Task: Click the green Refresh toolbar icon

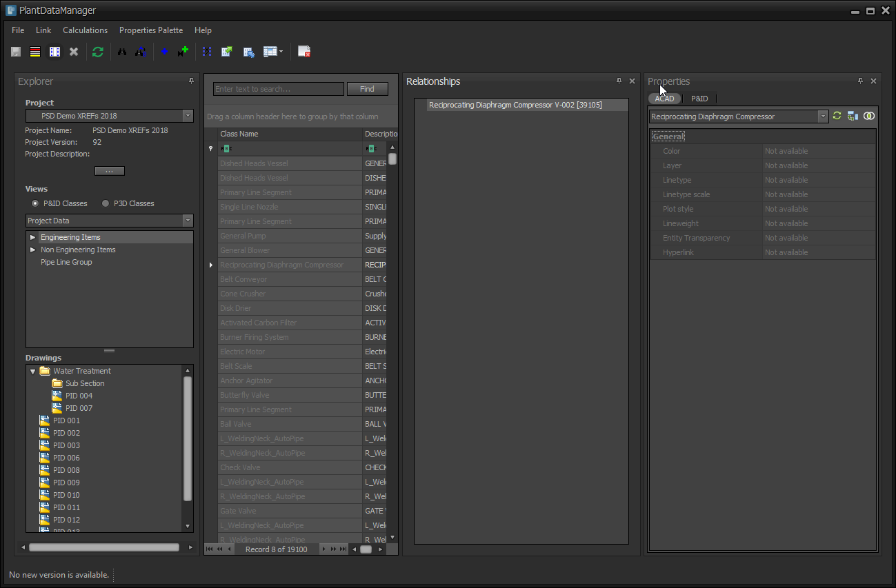Action: (98, 52)
